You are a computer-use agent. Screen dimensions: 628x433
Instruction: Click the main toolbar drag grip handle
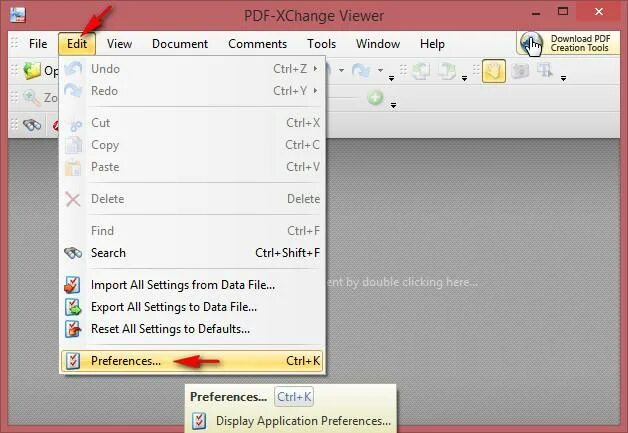[x=14, y=70]
